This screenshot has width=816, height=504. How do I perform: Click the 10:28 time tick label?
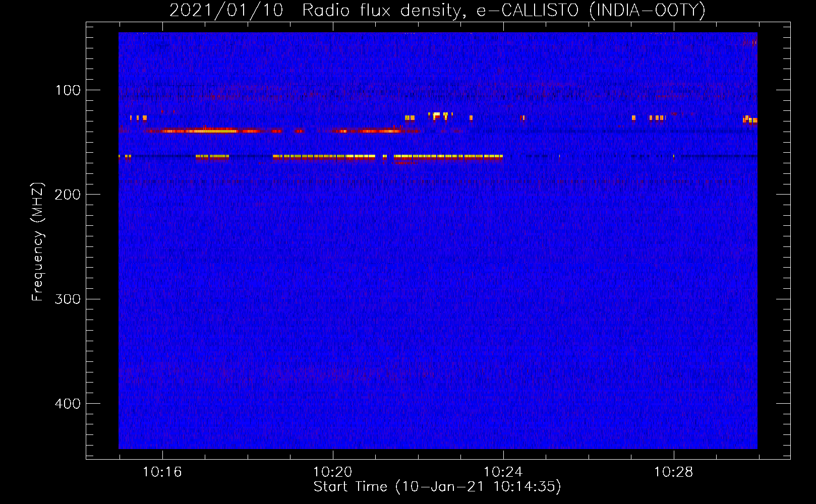[x=674, y=472]
